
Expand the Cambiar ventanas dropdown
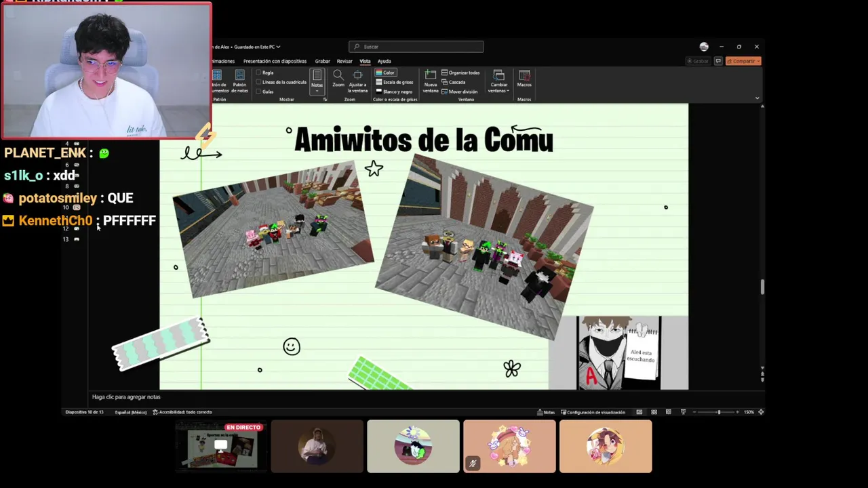pyautogui.click(x=498, y=81)
